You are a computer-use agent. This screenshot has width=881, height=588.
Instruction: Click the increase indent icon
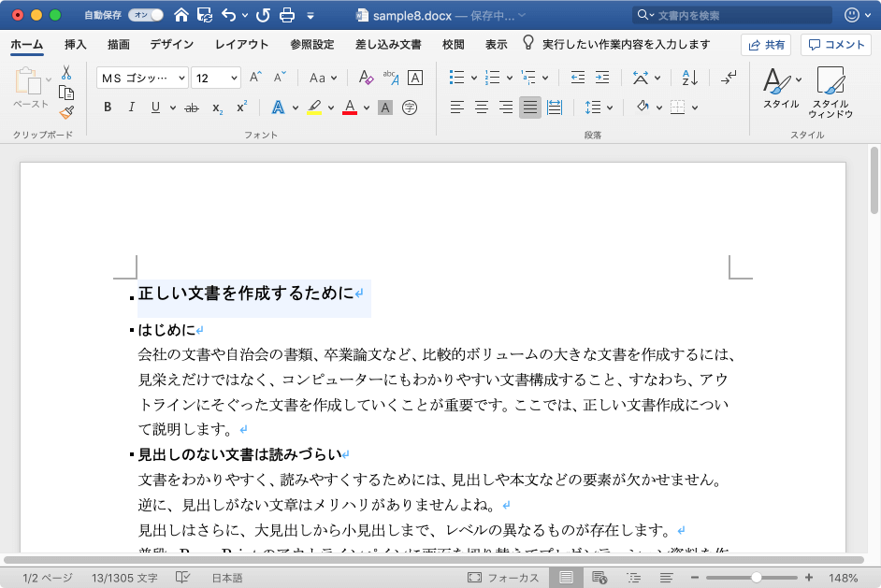point(602,78)
